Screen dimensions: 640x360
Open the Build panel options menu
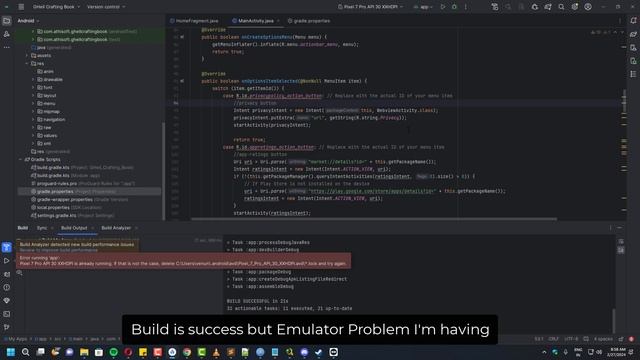coord(611,228)
